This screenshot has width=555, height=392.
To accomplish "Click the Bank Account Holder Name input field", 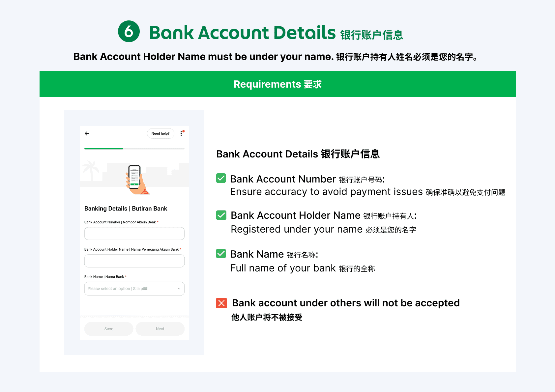I will 134,261.
